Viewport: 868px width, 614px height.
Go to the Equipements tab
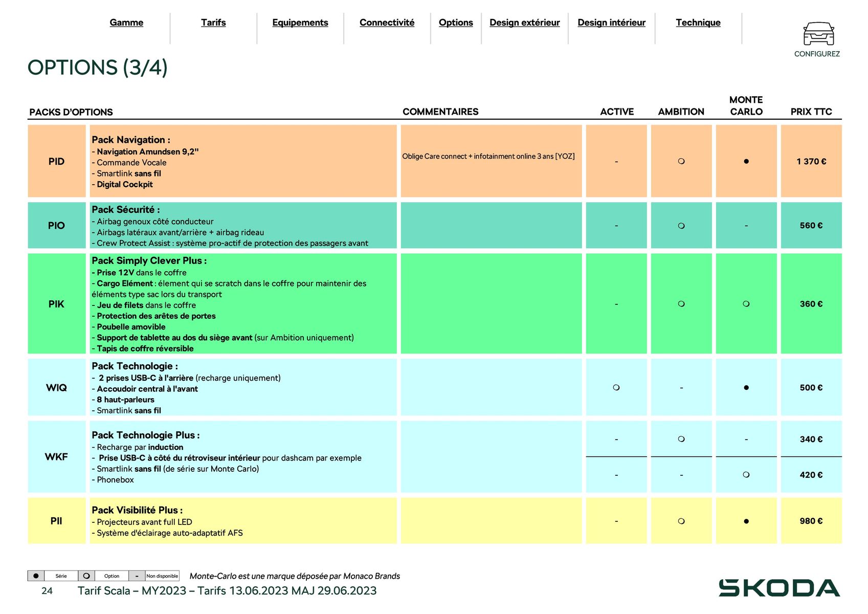(x=300, y=23)
